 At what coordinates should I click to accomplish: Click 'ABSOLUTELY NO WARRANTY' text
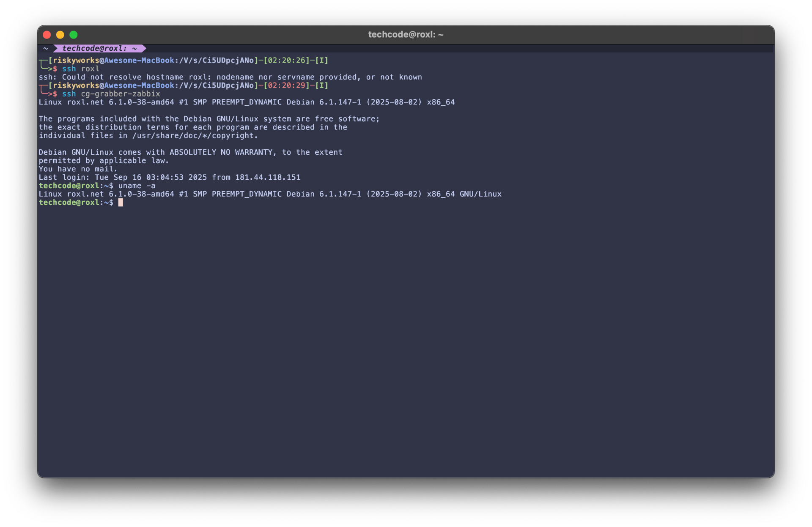pyautogui.click(x=221, y=152)
